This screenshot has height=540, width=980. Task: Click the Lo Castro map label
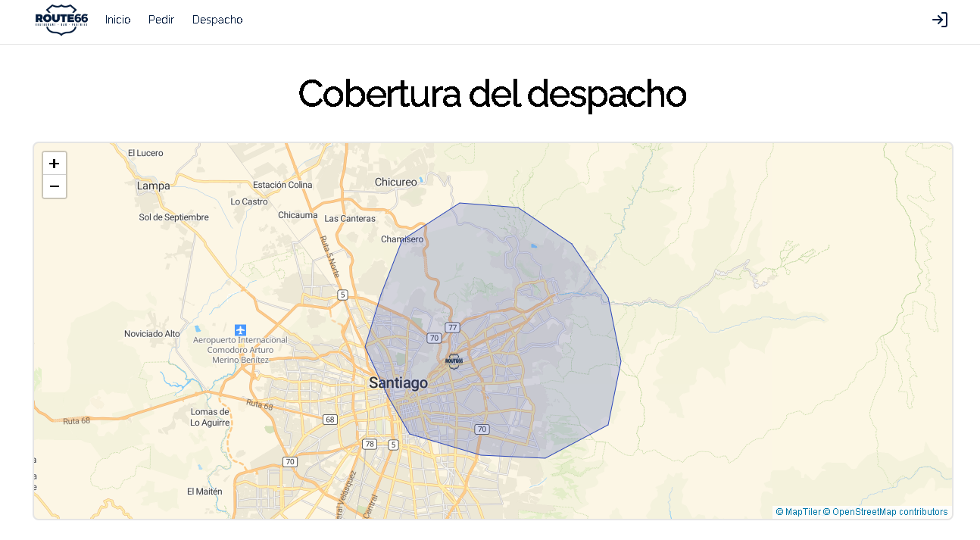[249, 202]
